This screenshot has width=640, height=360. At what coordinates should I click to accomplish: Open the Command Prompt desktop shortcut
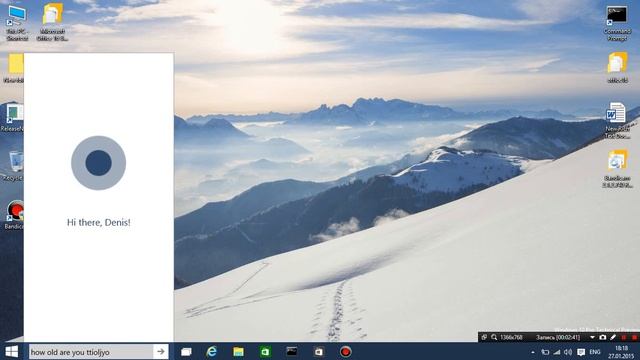click(617, 23)
